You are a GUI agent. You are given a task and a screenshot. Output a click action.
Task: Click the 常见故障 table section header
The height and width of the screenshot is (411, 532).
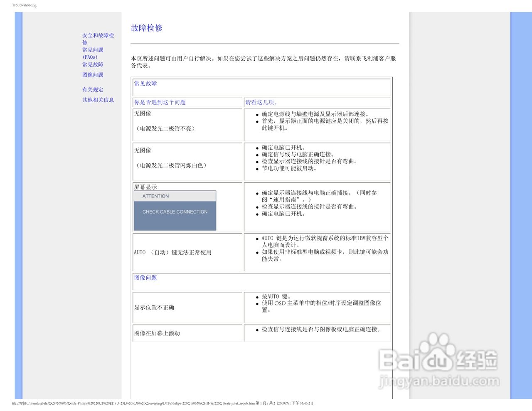point(145,84)
